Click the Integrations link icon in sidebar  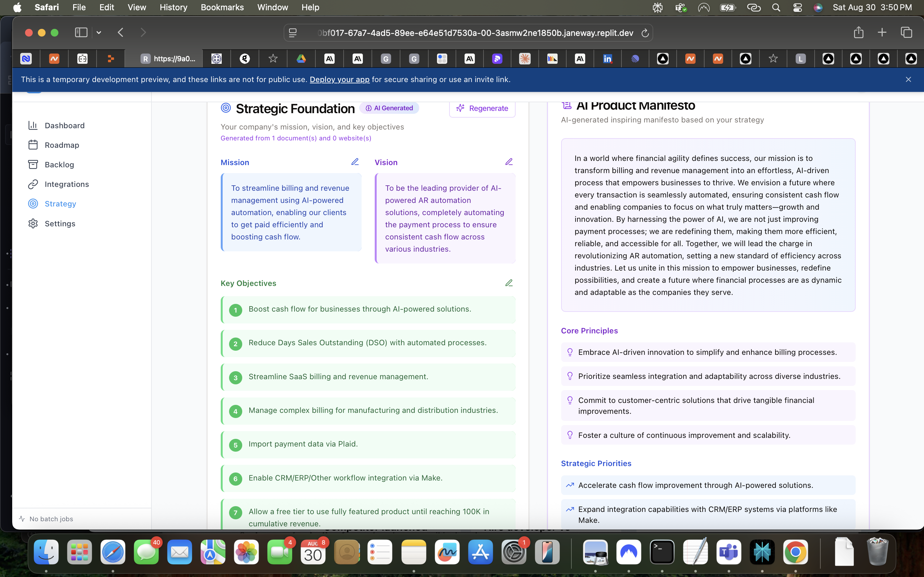pos(34,184)
